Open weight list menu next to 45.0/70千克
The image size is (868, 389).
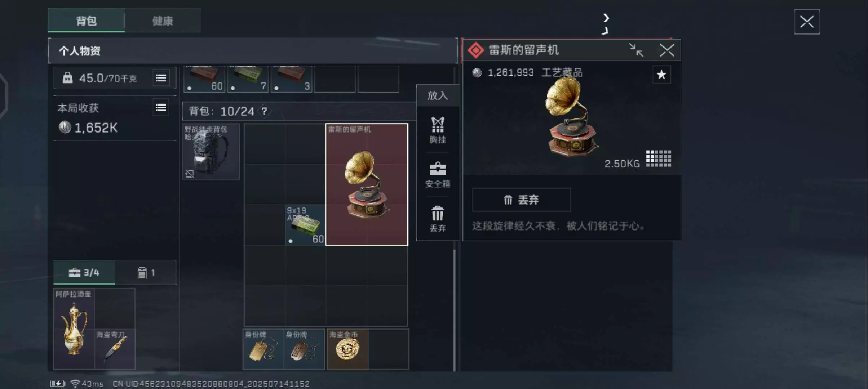(x=161, y=78)
